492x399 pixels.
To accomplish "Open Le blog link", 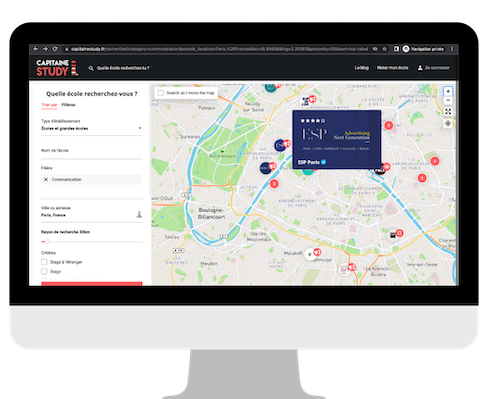I will pyautogui.click(x=361, y=68).
